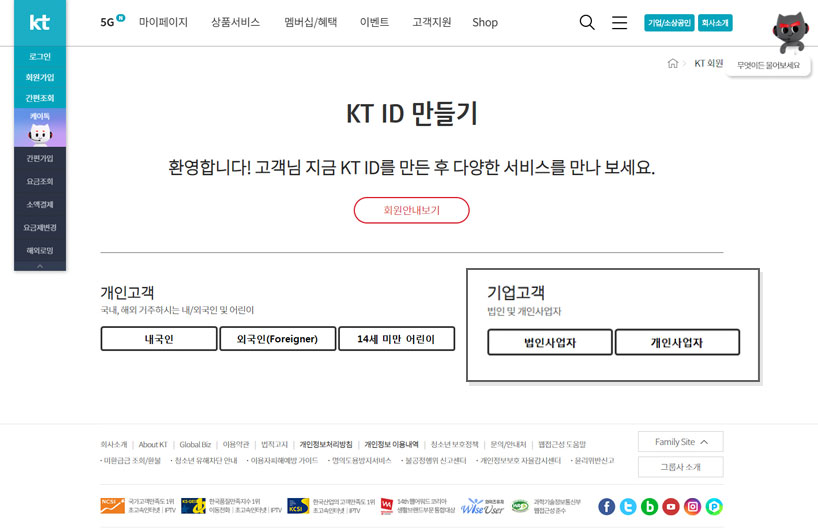Select 해외로밍 in the sidebar

pos(40,250)
